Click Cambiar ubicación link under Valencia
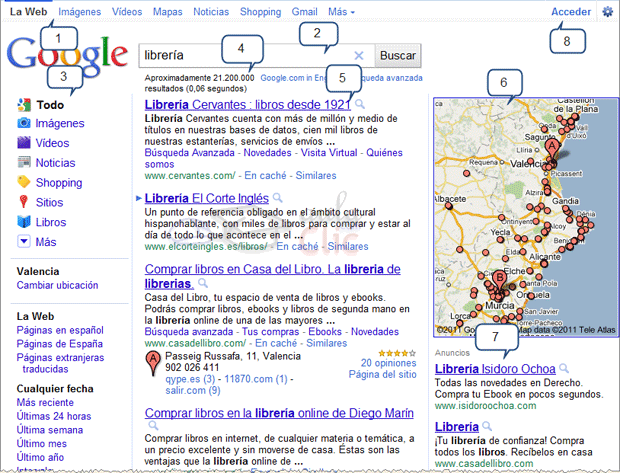The width and height of the screenshot is (620, 473). tap(55, 286)
